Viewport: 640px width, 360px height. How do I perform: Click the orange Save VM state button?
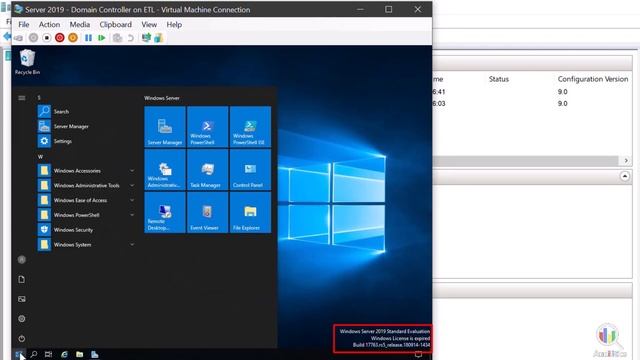[73, 38]
